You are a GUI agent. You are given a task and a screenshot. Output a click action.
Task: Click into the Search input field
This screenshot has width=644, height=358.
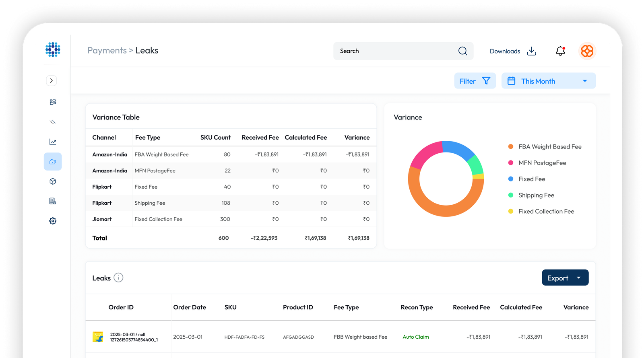pos(394,51)
